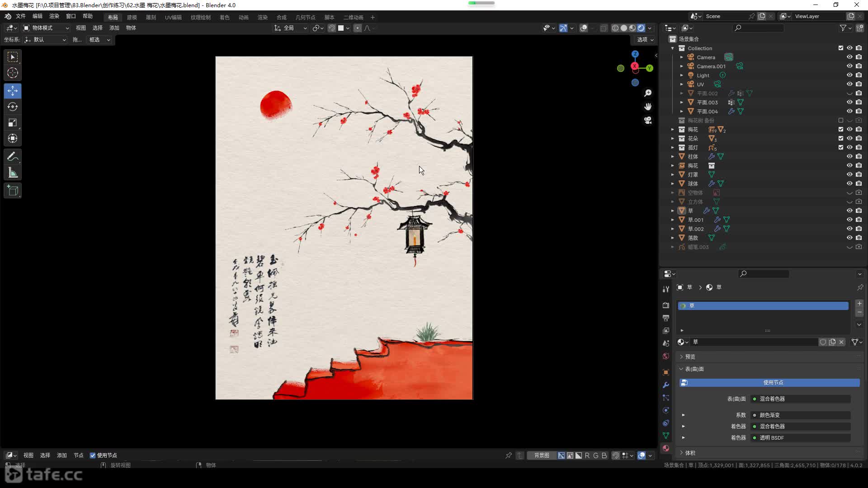Unlink material with X button

click(x=841, y=342)
